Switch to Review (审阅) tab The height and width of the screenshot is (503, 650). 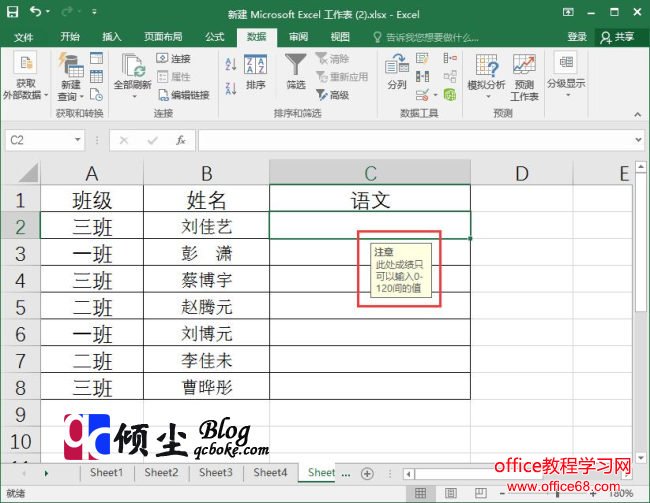click(x=298, y=37)
